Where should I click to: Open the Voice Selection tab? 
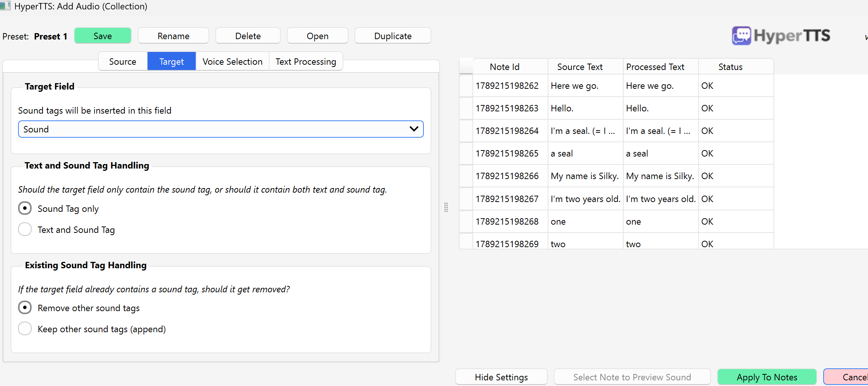click(233, 61)
